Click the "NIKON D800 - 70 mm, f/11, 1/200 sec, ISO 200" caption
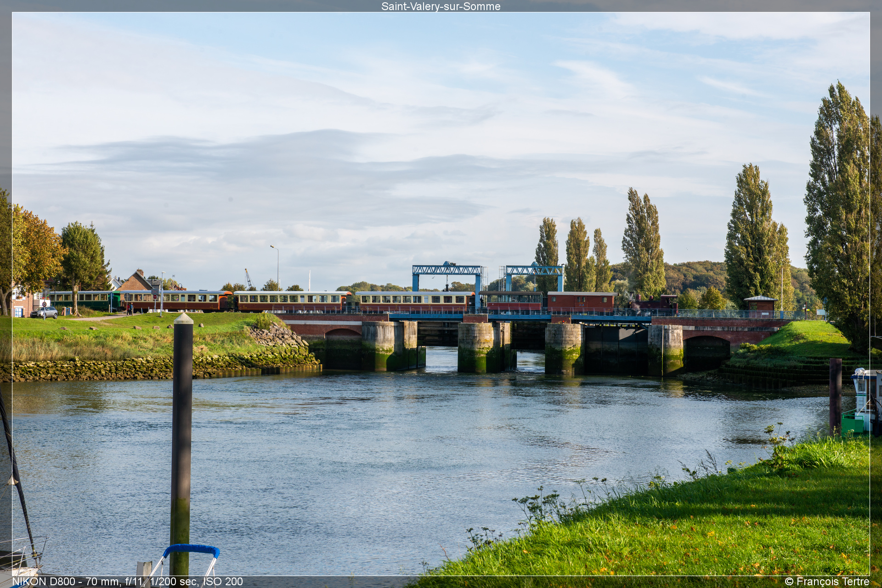The width and height of the screenshot is (882, 588). [x=127, y=582]
